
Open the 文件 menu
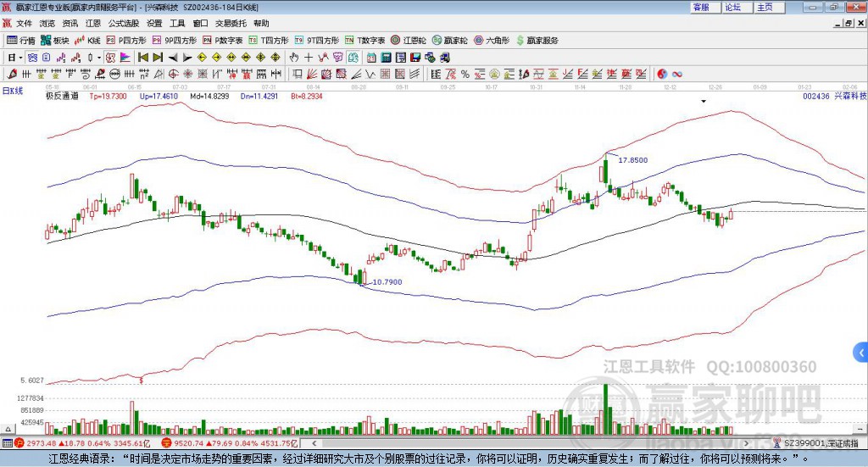coord(24,23)
